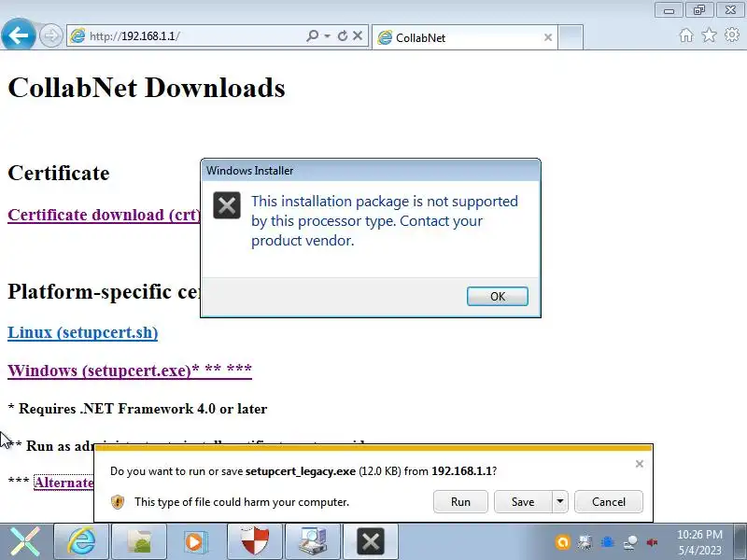
Task: Open the media player taskbar icon
Action: point(197,541)
